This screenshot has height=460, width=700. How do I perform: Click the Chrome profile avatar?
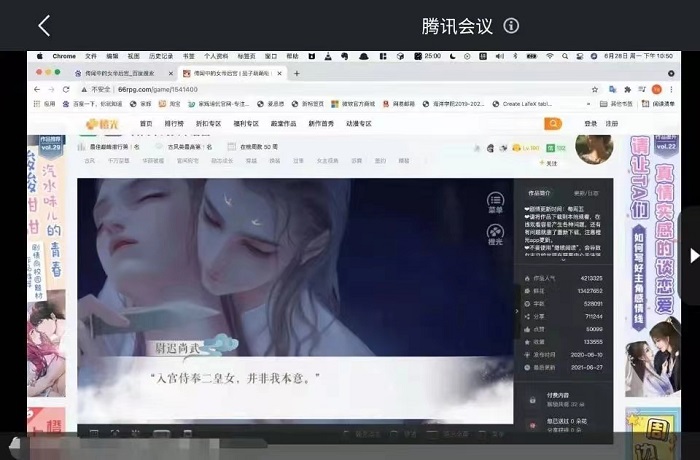tap(656, 89)
